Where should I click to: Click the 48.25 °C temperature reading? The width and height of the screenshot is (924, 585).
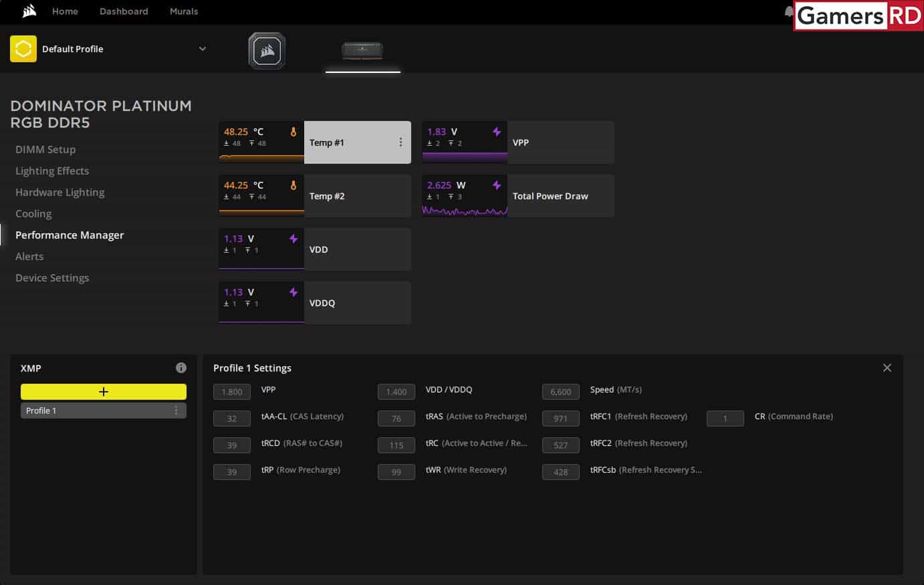tap(243, 132)
